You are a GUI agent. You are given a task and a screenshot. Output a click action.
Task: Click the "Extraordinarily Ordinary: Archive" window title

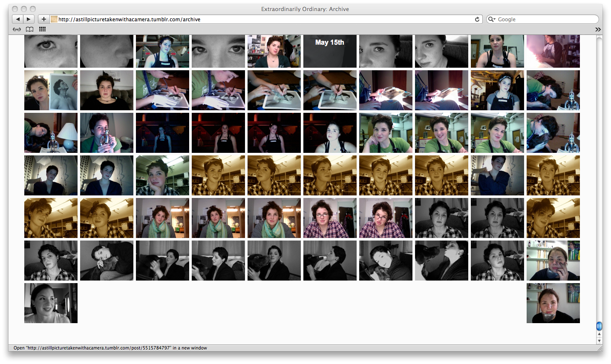click(305, 9)
